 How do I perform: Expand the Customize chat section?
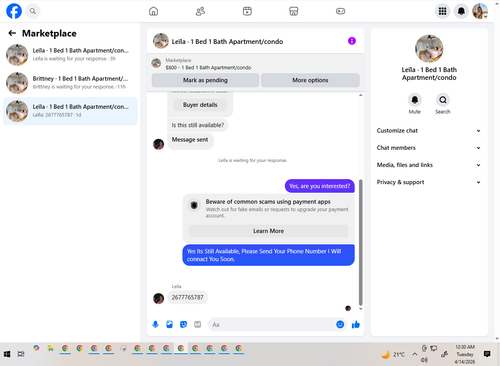coord(429,131)
